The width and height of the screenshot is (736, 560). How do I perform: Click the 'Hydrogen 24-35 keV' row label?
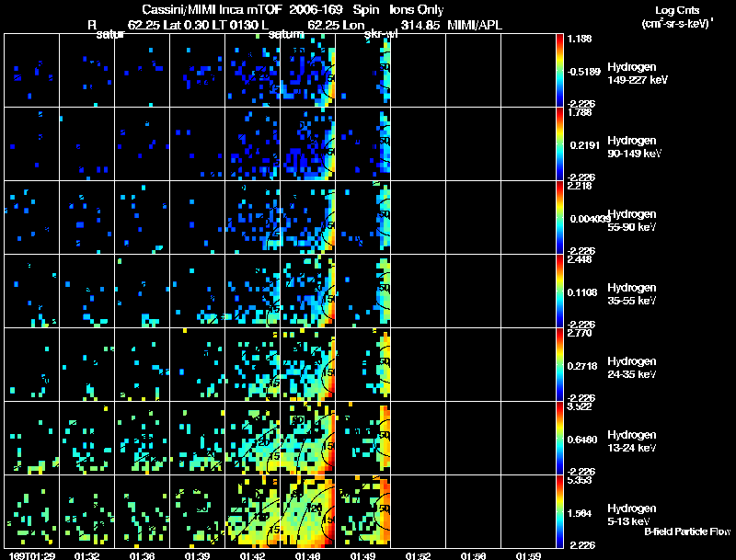tap(632, 368)
